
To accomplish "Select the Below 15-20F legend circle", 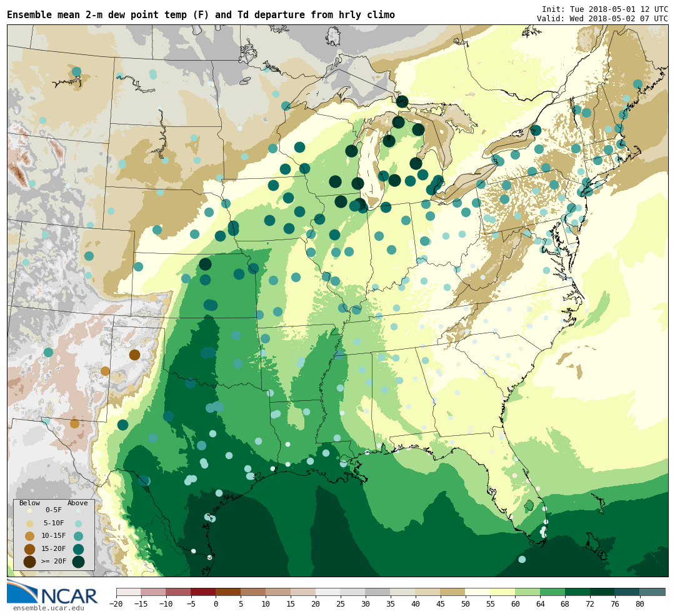I will 29,549.
